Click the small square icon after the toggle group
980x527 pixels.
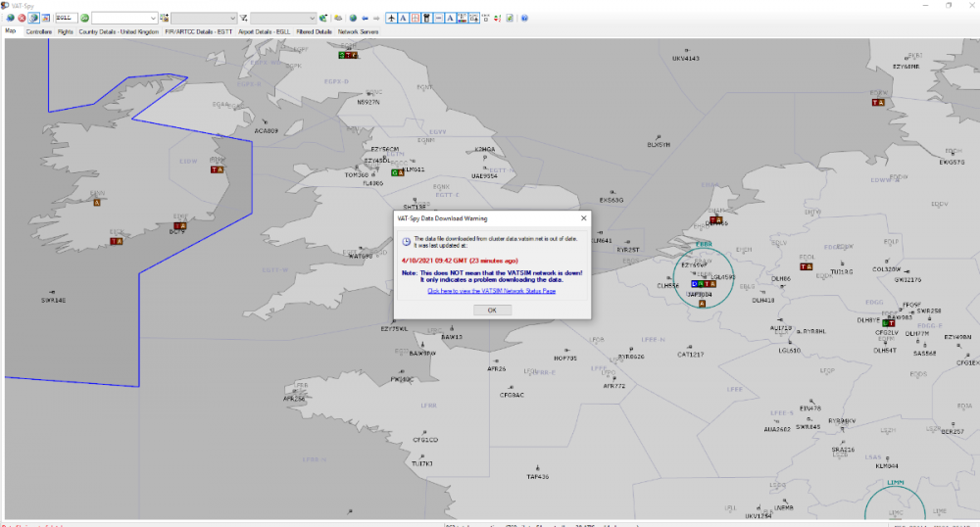(486, 18)
